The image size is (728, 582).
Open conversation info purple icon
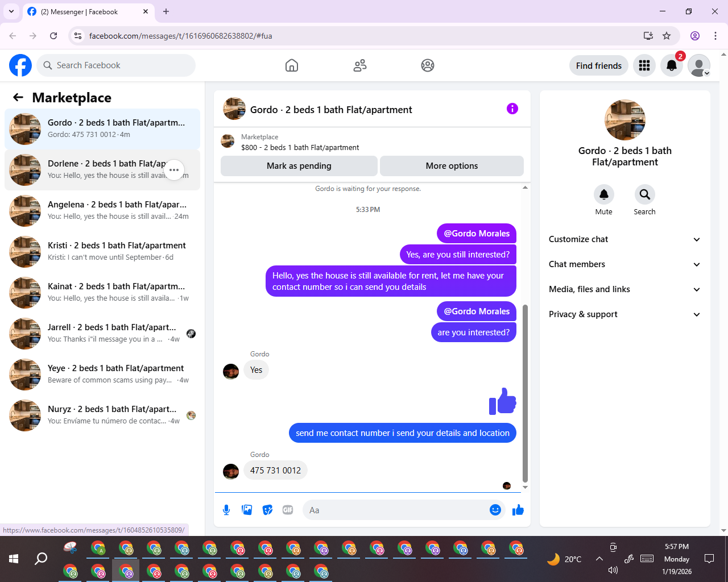pos(512,109)
